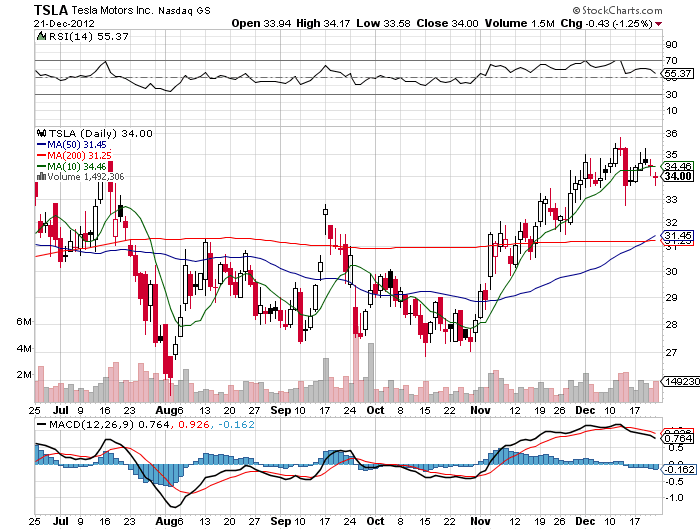Viewport: 700px width, 530px height.
Task: Click the 'Nasdaq GS' exchange label
Action: click(x=184, y=11)
